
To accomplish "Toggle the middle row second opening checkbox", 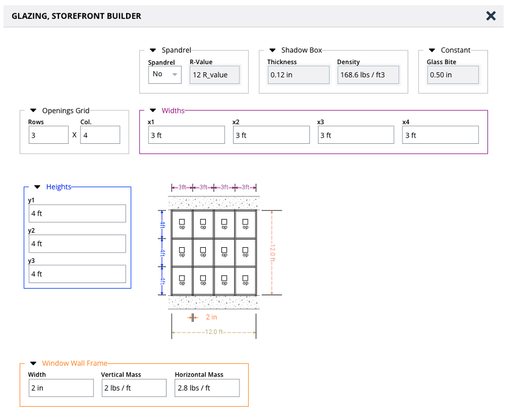I will pyautogui.click(x=203, y=250).
